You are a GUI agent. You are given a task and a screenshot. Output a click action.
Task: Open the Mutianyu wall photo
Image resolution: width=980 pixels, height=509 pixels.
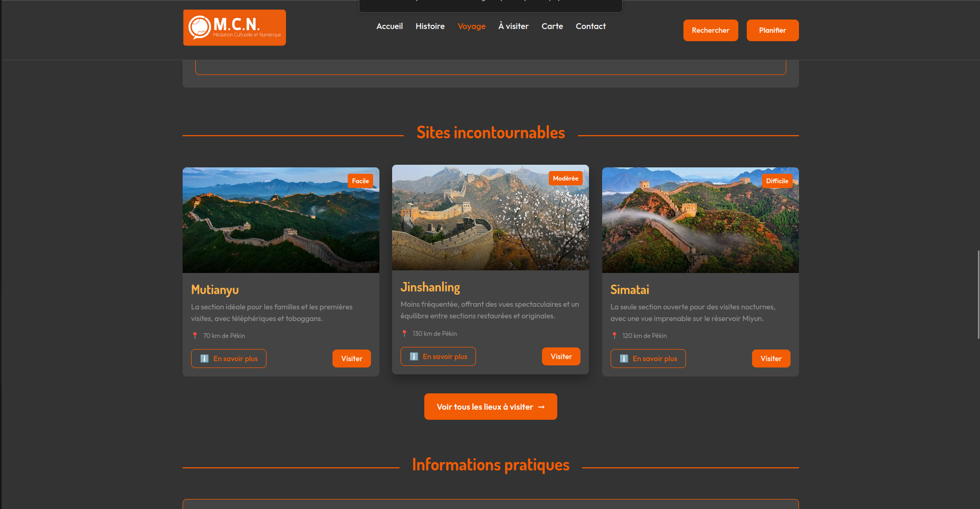tap(281, 220)
